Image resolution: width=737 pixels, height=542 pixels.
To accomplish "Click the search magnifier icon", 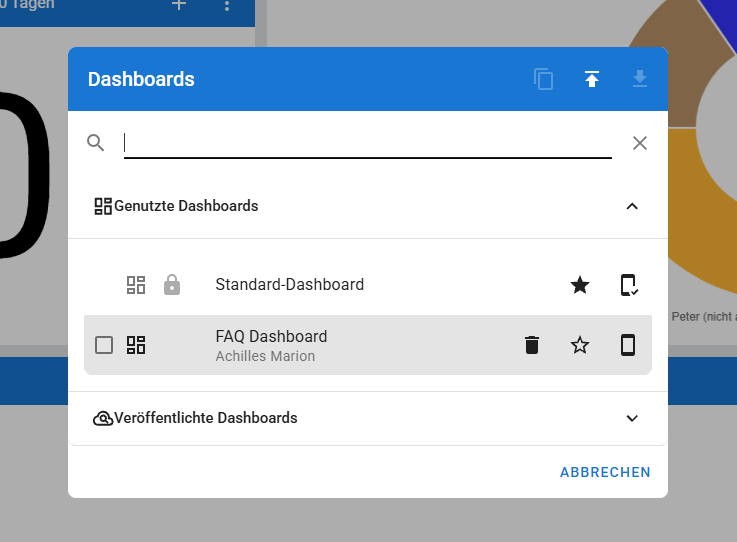I will [95, 142].
